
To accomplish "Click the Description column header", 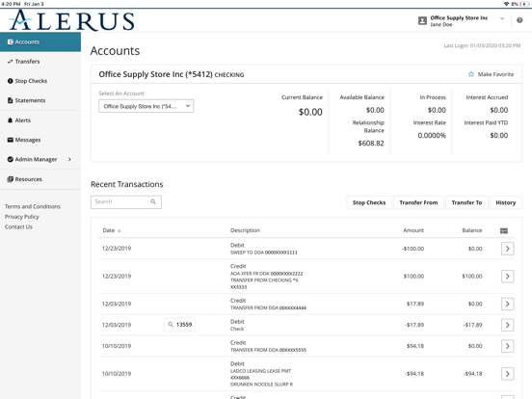I will (245, 230).
